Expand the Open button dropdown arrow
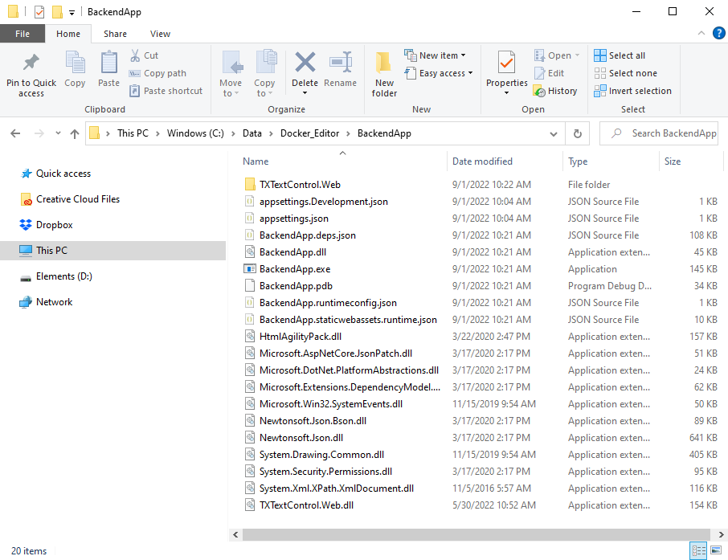The width and height of the screenshot is (728, 560). (x=577, y=55)
